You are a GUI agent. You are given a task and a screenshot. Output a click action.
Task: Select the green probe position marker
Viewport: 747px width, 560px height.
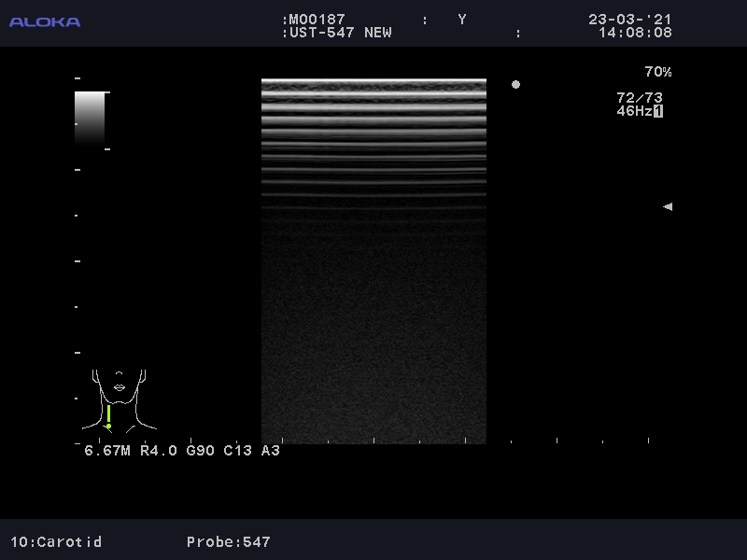[108, 416]
